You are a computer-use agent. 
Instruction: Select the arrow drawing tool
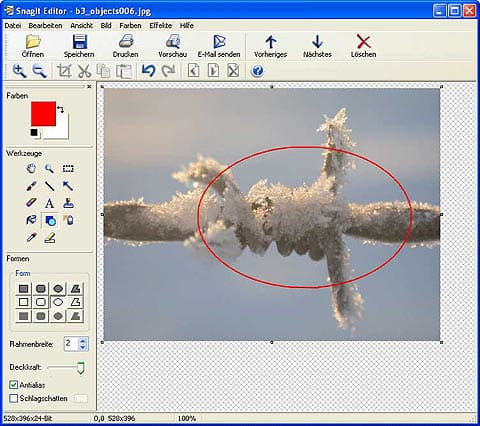(68, 186)
